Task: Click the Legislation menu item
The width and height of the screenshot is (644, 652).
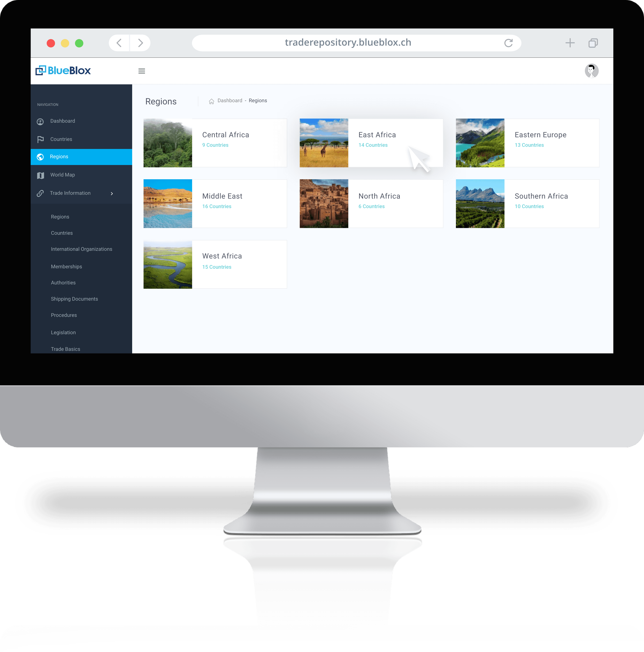Action: [63, 332]
